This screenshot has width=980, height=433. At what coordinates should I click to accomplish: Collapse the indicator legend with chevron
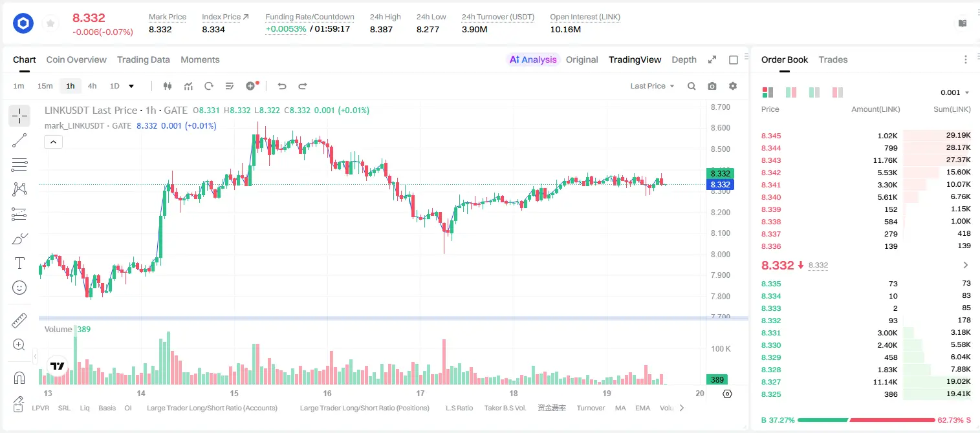pyautogui.click(x=53, y=142)
